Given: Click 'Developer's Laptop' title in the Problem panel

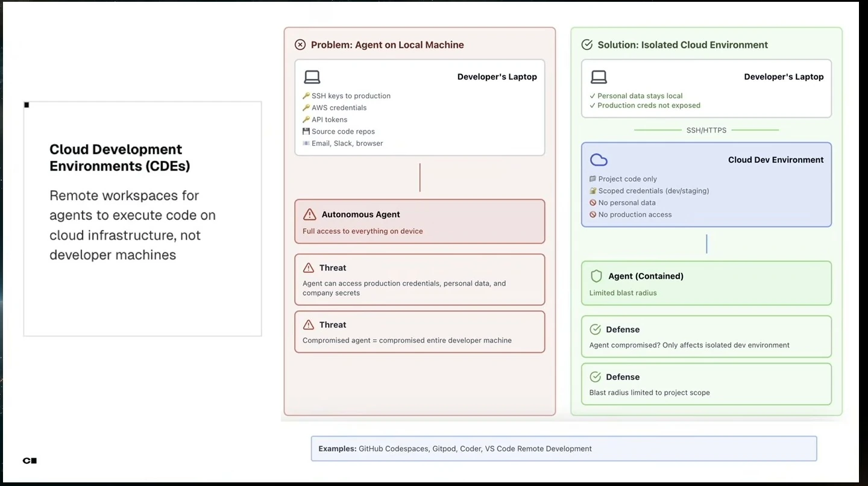Looking at the screenshot, I should (x=497, y=77).
